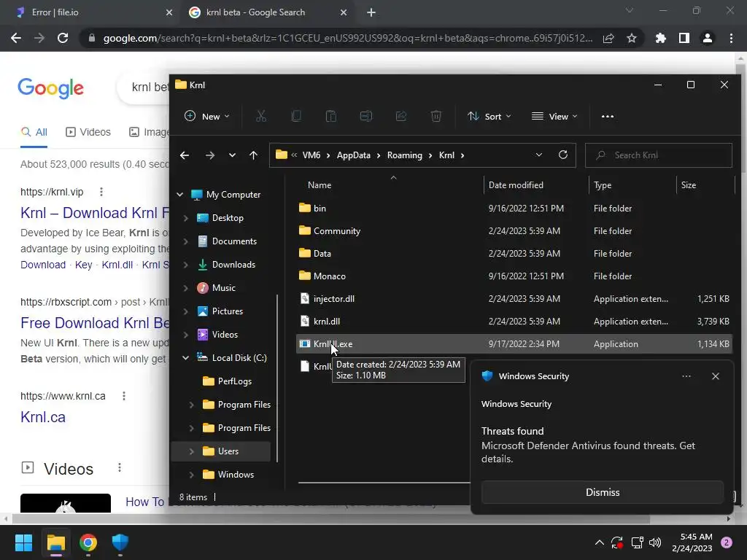
Task: Click the Krnl.dll sitelink in Google results
Action: (117, 265)
